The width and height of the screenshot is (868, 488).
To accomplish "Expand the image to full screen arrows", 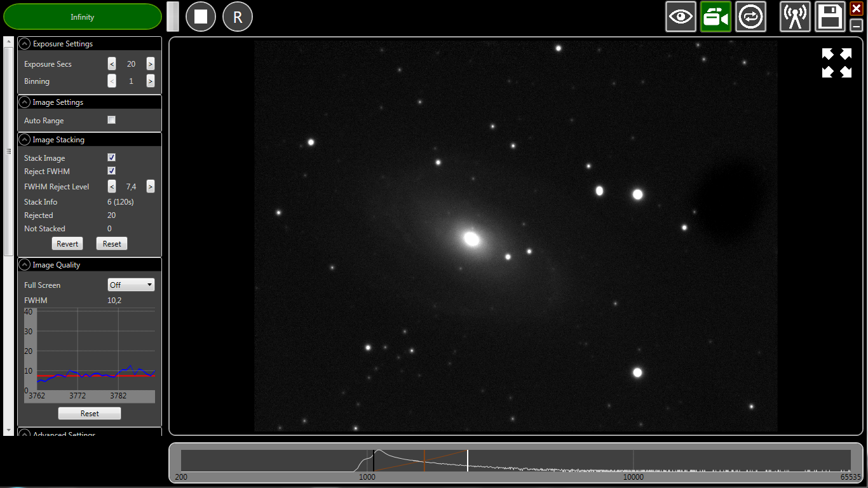I will 836,63.
